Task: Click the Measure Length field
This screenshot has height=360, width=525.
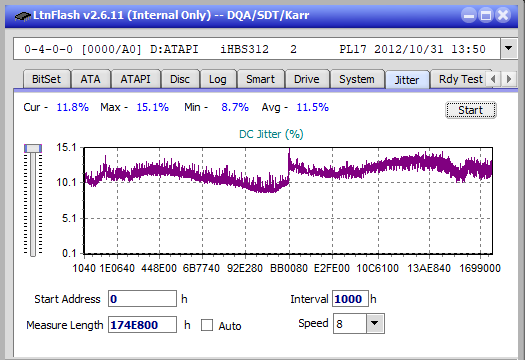Action: (142, 325)
